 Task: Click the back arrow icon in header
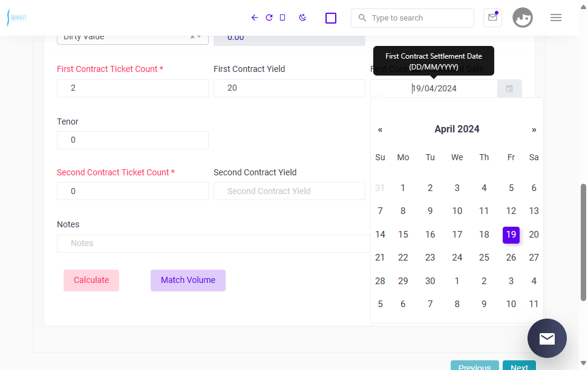[255, 18]
